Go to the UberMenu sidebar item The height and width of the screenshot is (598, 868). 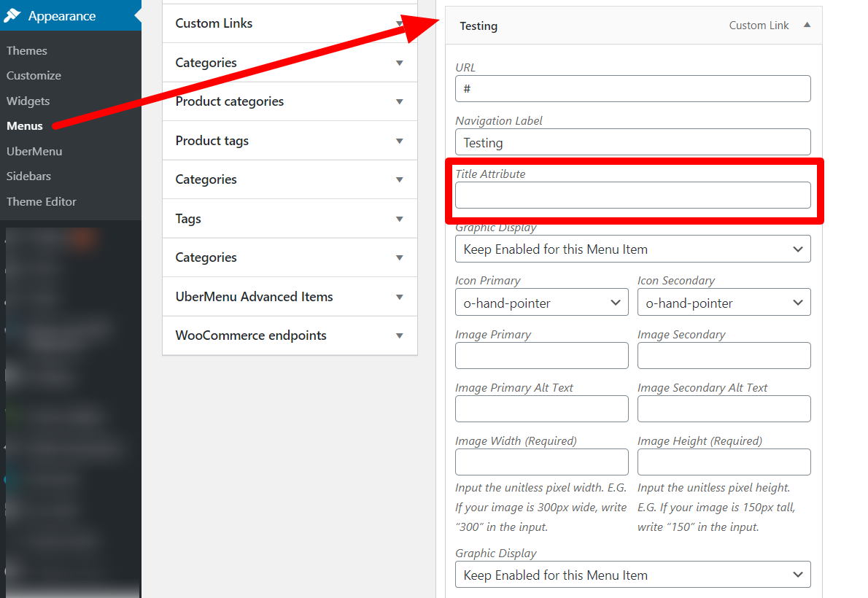point(34,151)
